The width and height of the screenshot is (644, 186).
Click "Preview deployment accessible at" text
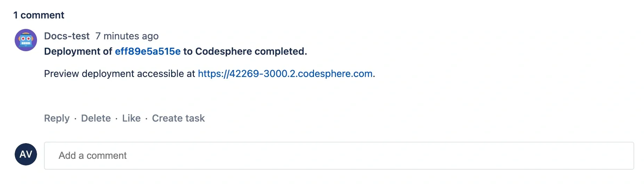(x=119, y=74)
